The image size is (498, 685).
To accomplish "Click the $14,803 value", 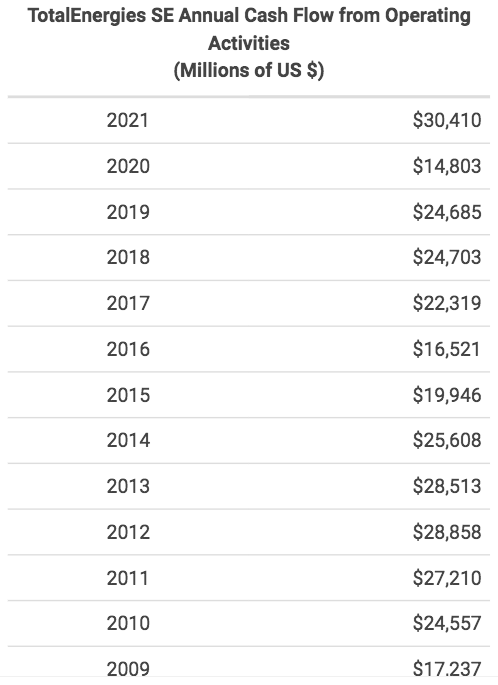I will (x=447, y=166).
